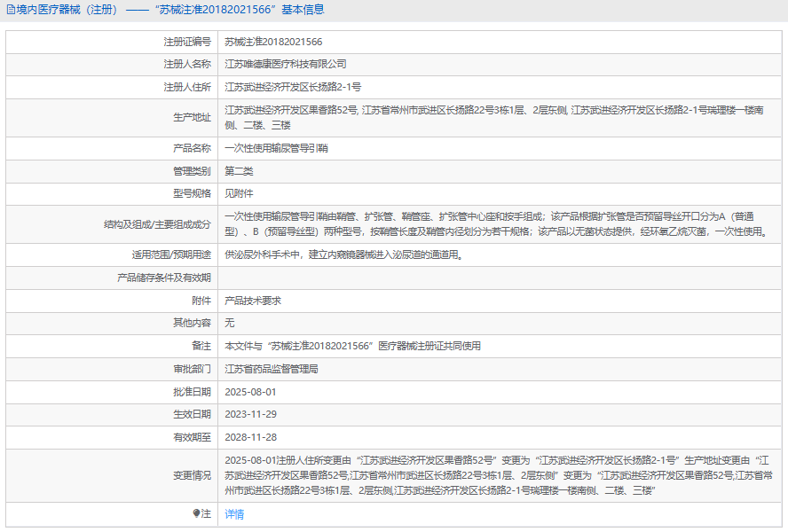Viewport: 788px width, 532px height.
Task: Click effective date 2023-11-29
Action: [250, 414]
